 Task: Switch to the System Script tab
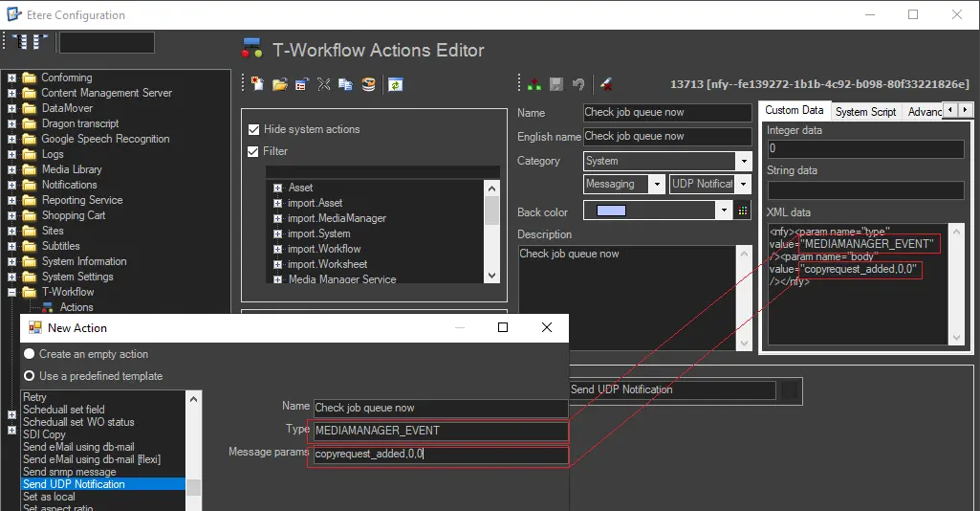[x=865, y=112]
